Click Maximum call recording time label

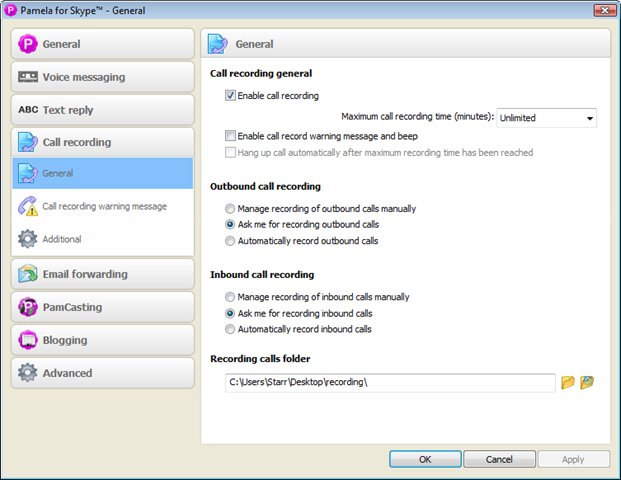[418, 116]
